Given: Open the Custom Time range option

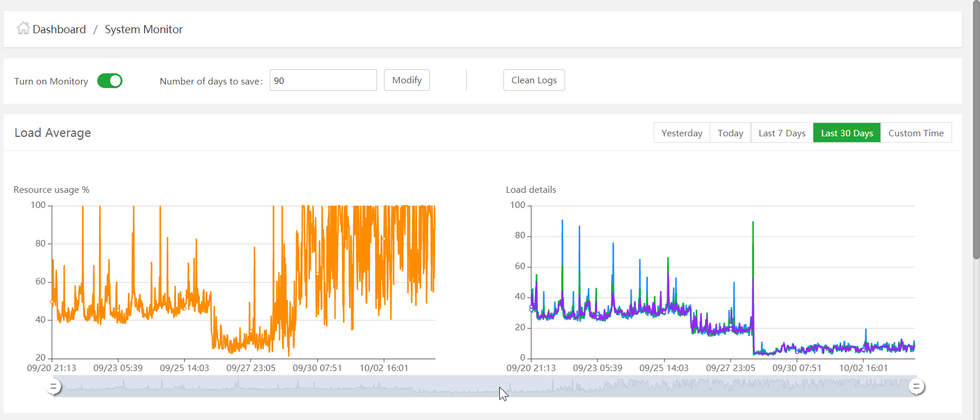Looking at the screenshot, I should [915, 133].
